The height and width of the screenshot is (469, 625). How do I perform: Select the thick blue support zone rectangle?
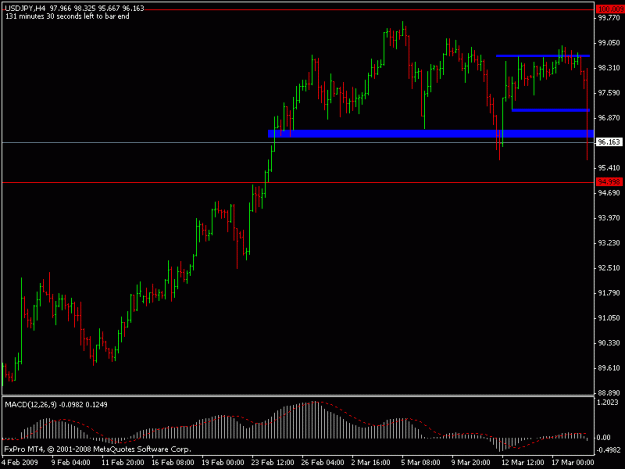tap(430, 133)
